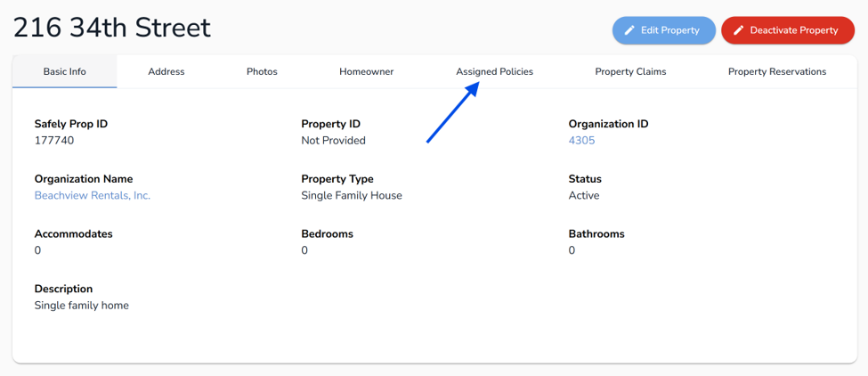Switch to the Address tab
Viewport: 868px width, 376px height.
pos(166,71)
